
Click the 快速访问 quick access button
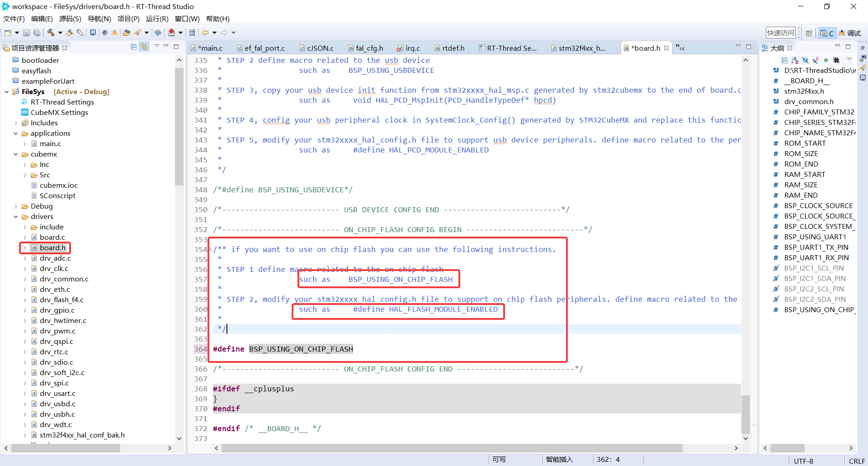(780, 32)
